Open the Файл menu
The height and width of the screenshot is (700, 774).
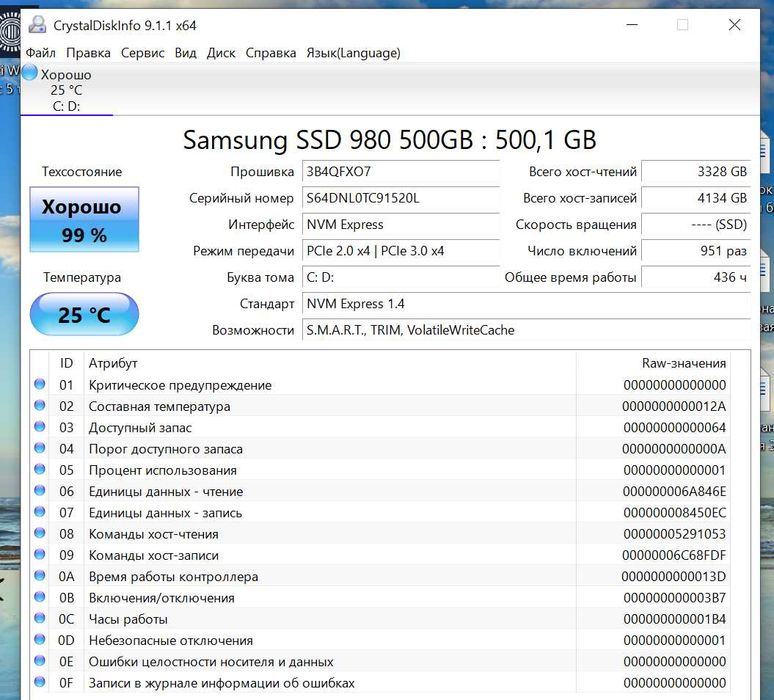pos(40,53)
